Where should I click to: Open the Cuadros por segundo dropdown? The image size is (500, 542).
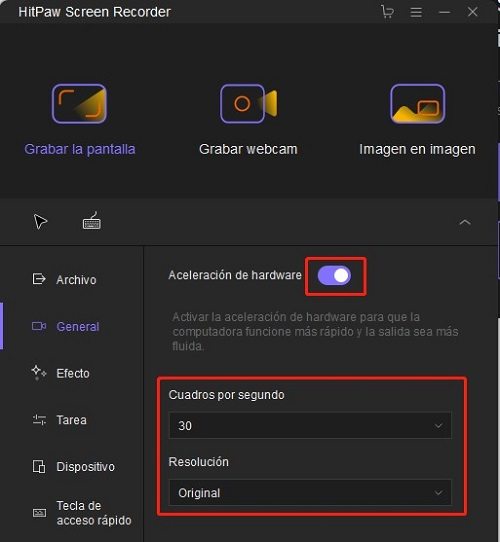coord(310,426)
